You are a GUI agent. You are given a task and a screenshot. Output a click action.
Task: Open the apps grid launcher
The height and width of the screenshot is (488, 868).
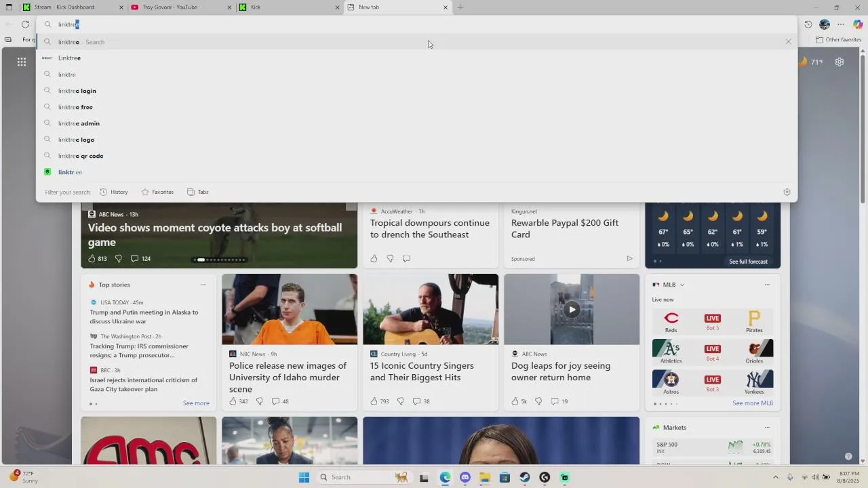pyautogui.click(x=22, y=62)
